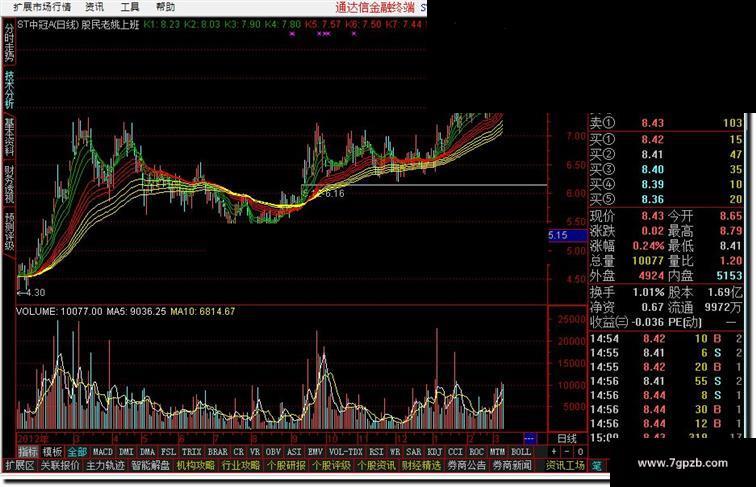Image resolution: width=756 pixels, height=487 pixels.
Task: Click the 14:54 trade tick row
Action: [666, 339]
